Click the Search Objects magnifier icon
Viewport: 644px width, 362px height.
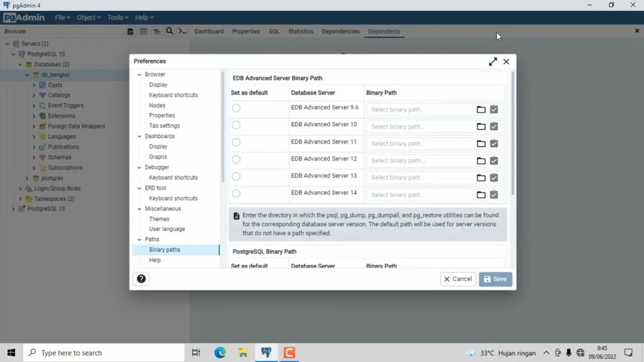pyautogui.click(x=170, y=31)
